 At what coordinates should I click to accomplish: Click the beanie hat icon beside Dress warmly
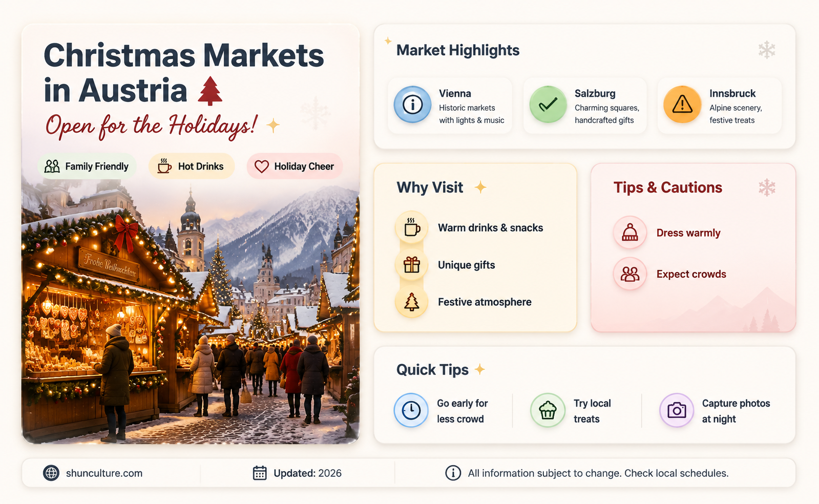pyautogui.click(x=630, y=233)
